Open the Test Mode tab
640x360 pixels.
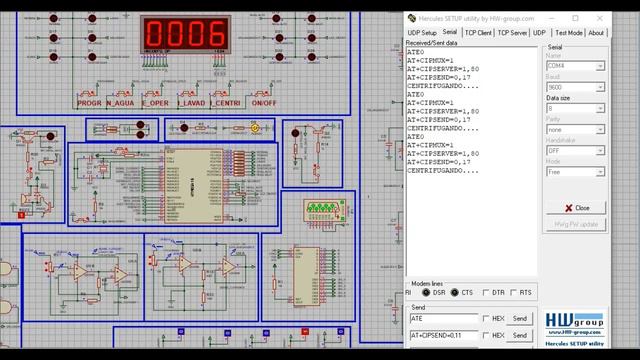(x=569, y=33)
